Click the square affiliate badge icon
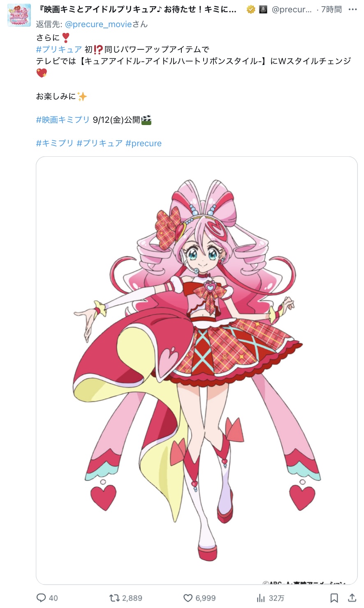 point(263,9)
